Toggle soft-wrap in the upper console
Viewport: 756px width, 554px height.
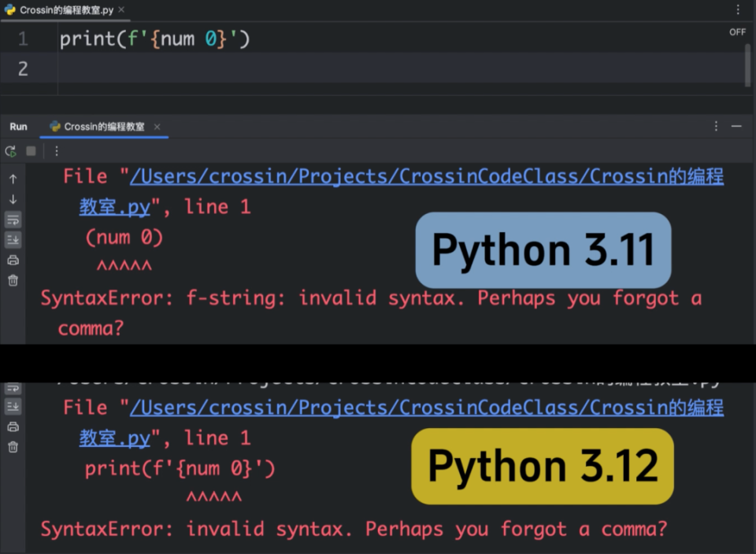13,220
